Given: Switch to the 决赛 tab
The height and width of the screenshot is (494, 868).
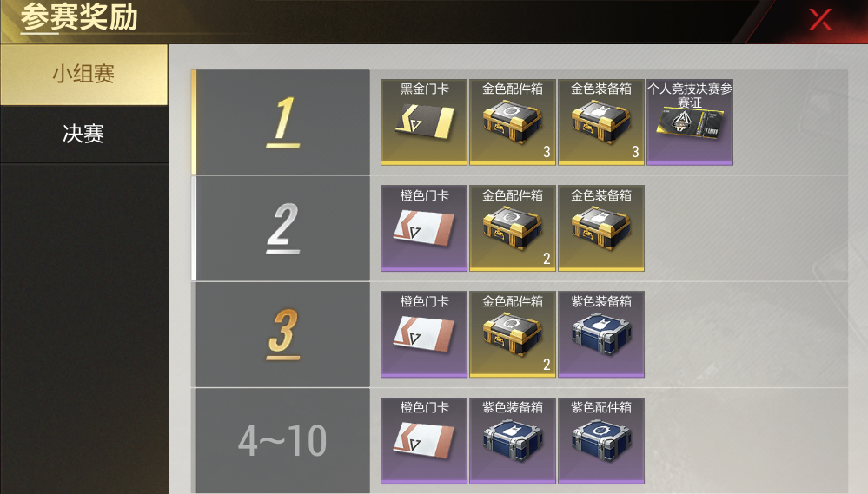Looking at the screenshot, I should click(x=83, y=134).
